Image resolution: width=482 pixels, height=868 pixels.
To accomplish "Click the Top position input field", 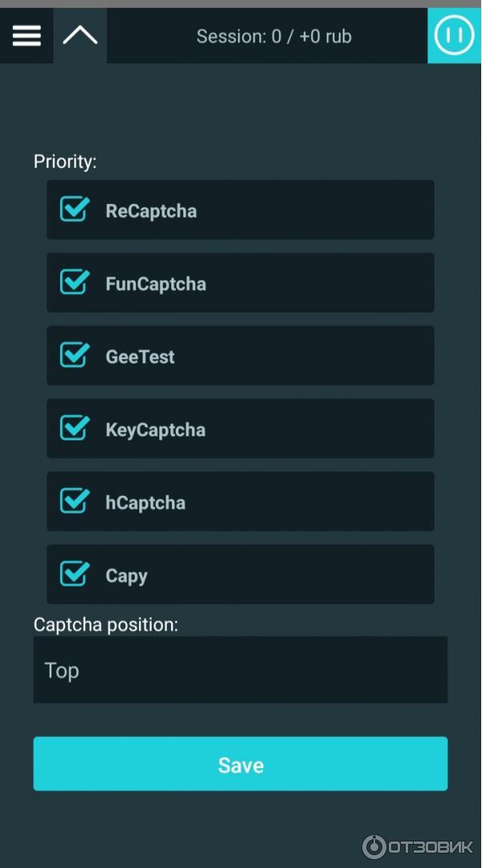I will pos(240,669).
